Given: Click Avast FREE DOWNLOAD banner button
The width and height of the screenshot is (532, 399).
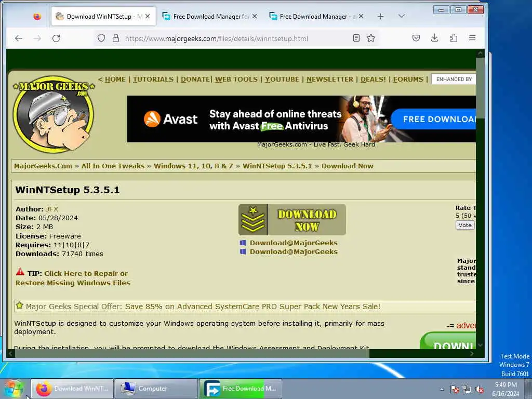Looking at the screenshot, I should (434, 119).
